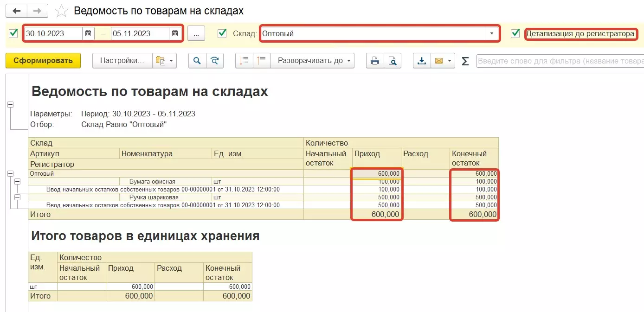Collapse all groups icon
The width and height of the screenshot is (644, 312).
[262, 61]
